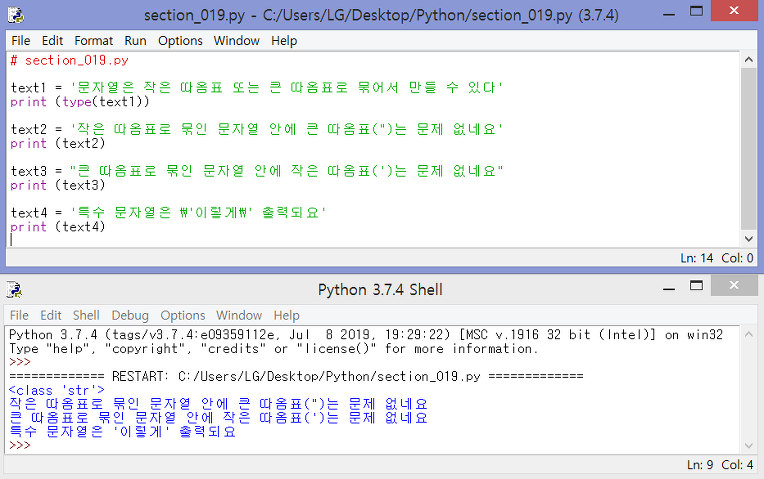Click the 'text3 =' assignment line
The image size is (764, 479).
[256, 171]
